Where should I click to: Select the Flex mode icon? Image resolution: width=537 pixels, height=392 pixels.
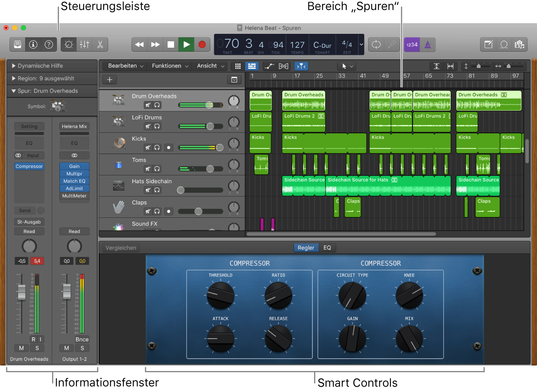pyautogui.click(x=283, y=66)
